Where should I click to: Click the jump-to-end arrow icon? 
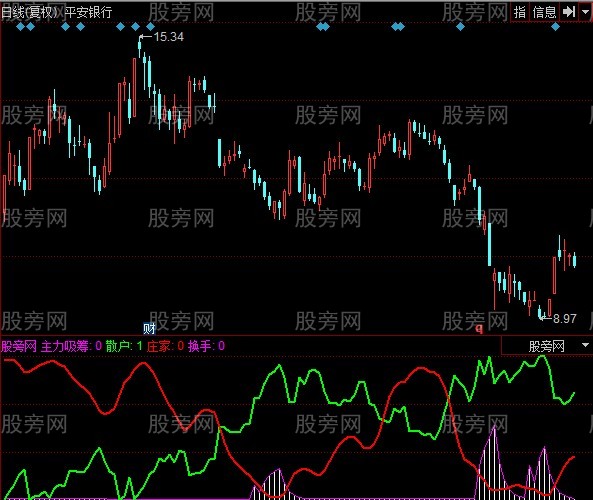pos(569,12)
